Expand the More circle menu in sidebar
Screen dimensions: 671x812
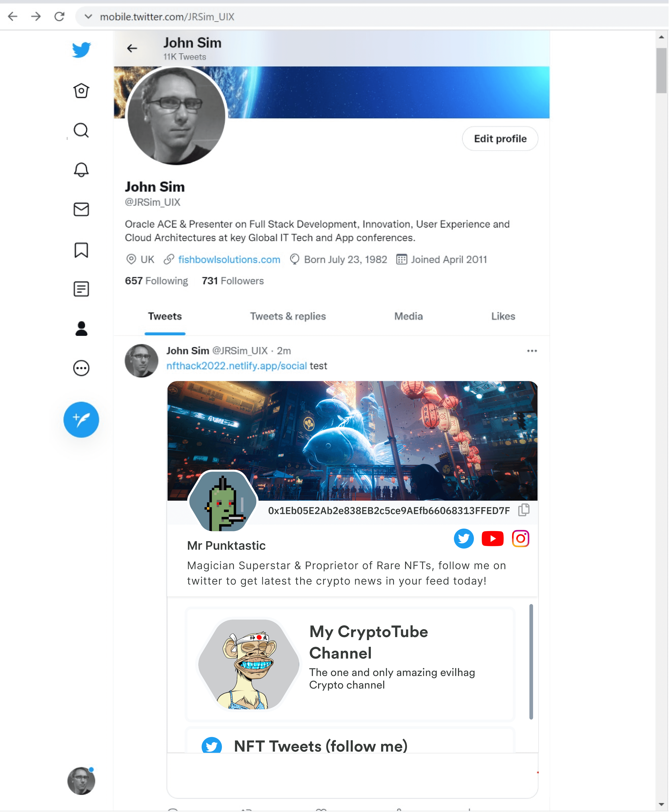(81, 368)
